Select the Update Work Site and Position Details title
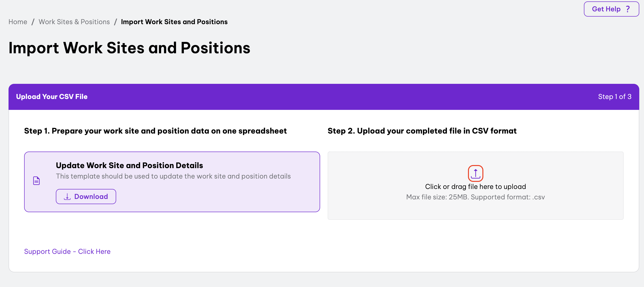The height and width of the screenshot is (287, 644). 129,165
